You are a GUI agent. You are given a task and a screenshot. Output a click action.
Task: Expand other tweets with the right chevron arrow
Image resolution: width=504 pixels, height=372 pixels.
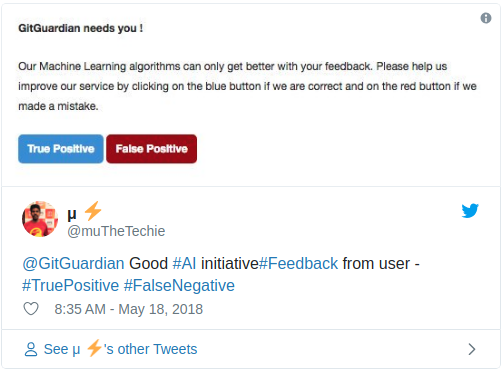tap(471, 349)
